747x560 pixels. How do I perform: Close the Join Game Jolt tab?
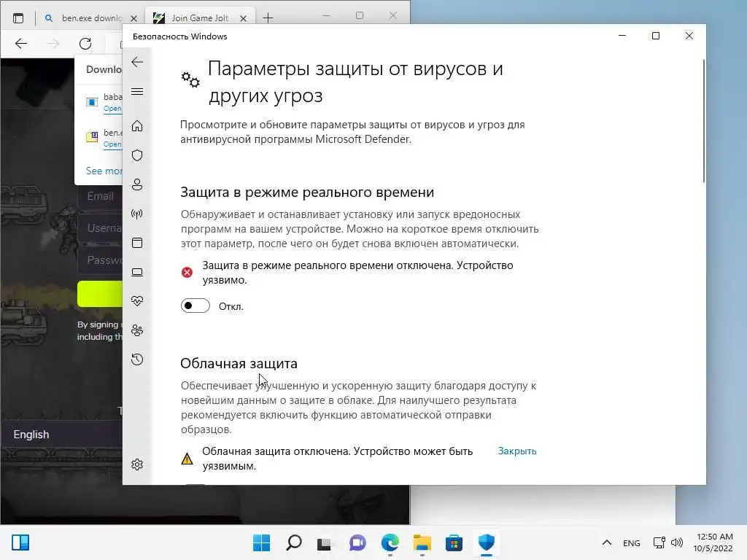tap(244, 18)
